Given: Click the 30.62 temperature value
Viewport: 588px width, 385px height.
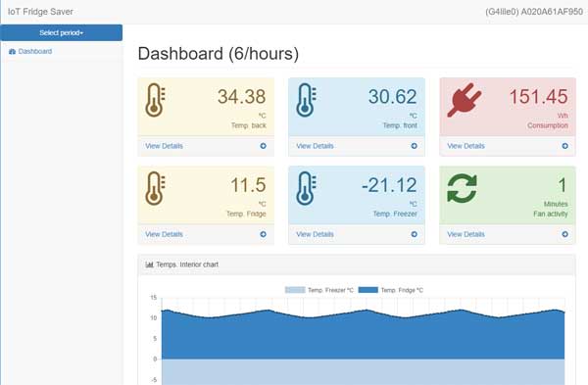Looking at the screenshot, I should click(x=392, y=97).
